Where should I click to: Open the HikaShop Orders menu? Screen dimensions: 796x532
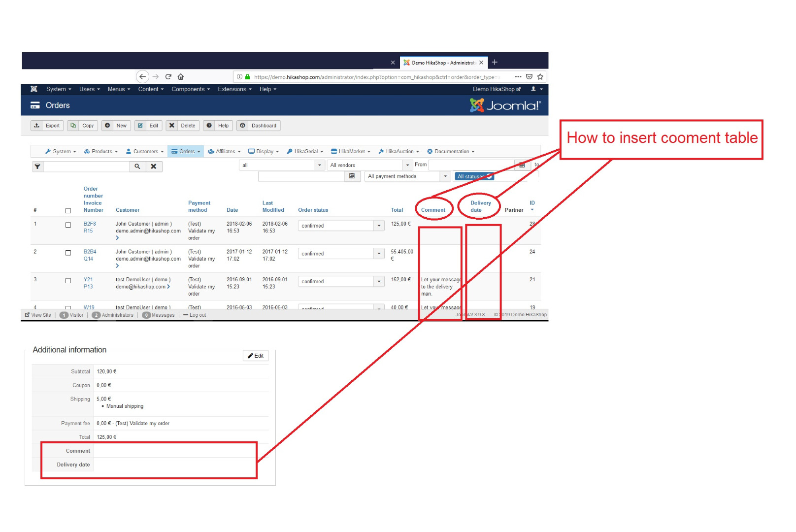[x=186, y=152]
